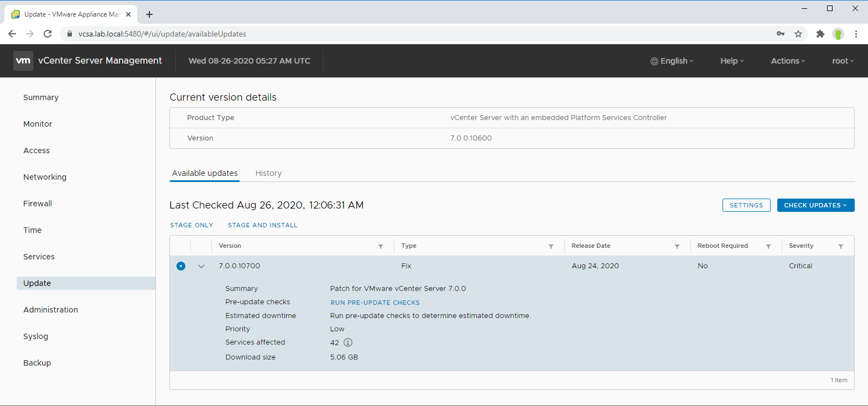Click the 1 Item footer count
This screenshot has height=406, width=868.
coord(839,380)
